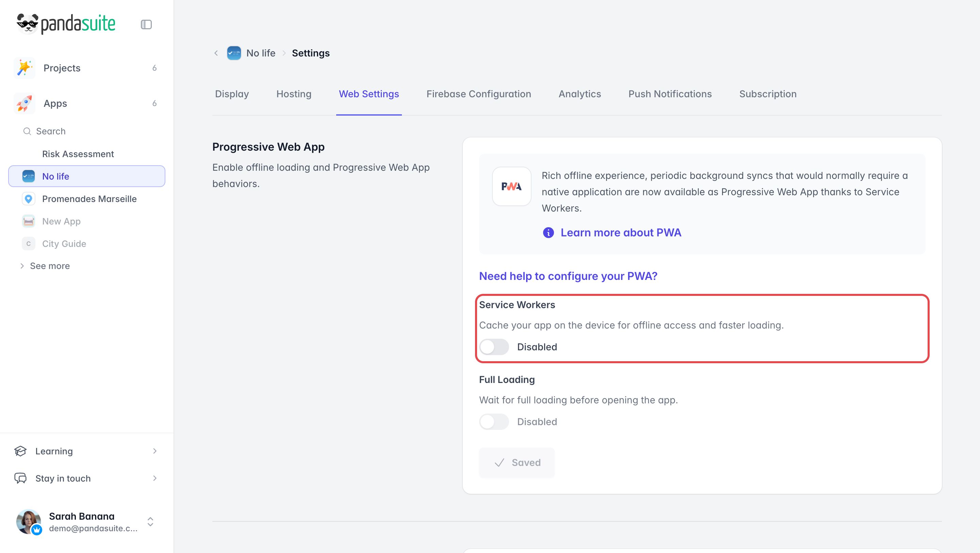This screenshot has height=553, width=980.
Task: Follow the Learn more about PWA link
Action: 621,232
